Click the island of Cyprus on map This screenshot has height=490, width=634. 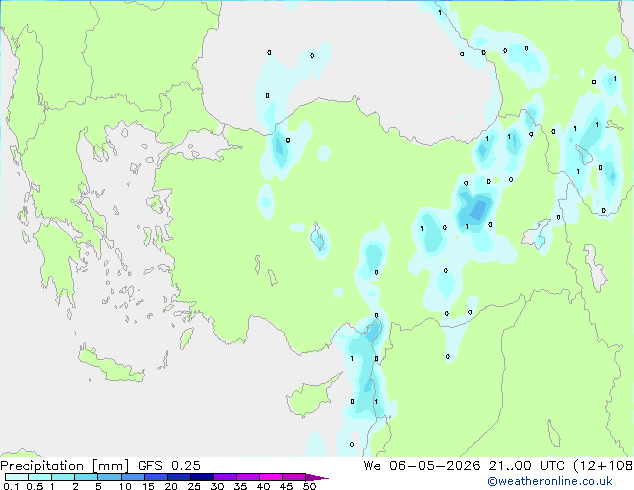pos(311,397)
